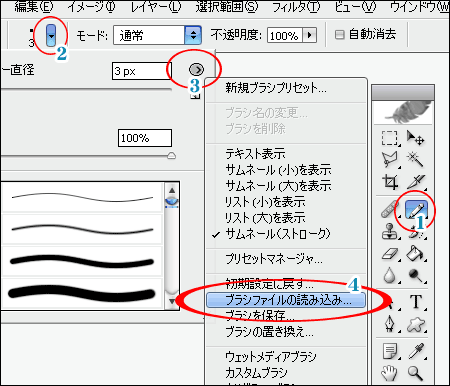Image resolution: width=450 pixels, height=386 pixels.
Task: Open the ウィンドウ(W) menu
Action: [x=419, y=7]
